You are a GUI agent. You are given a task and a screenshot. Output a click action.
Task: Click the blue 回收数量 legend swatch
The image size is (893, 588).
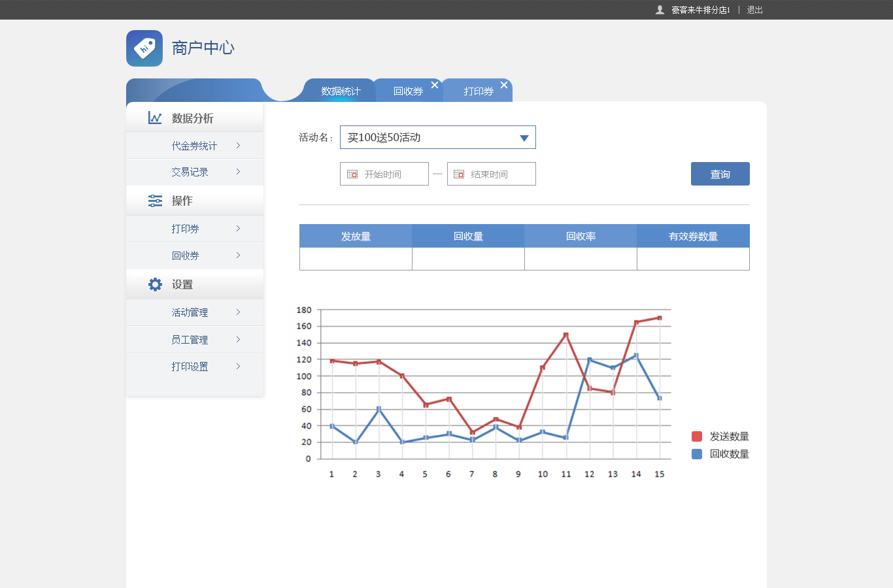(697, 454)
